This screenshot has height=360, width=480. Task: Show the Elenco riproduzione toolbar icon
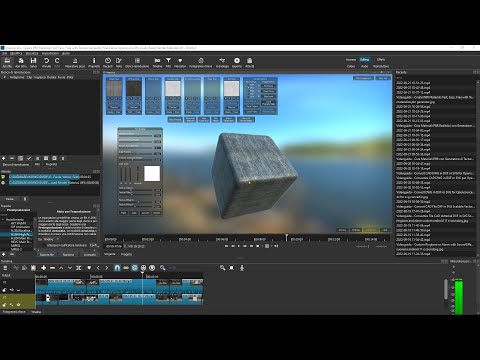point(137,62)
